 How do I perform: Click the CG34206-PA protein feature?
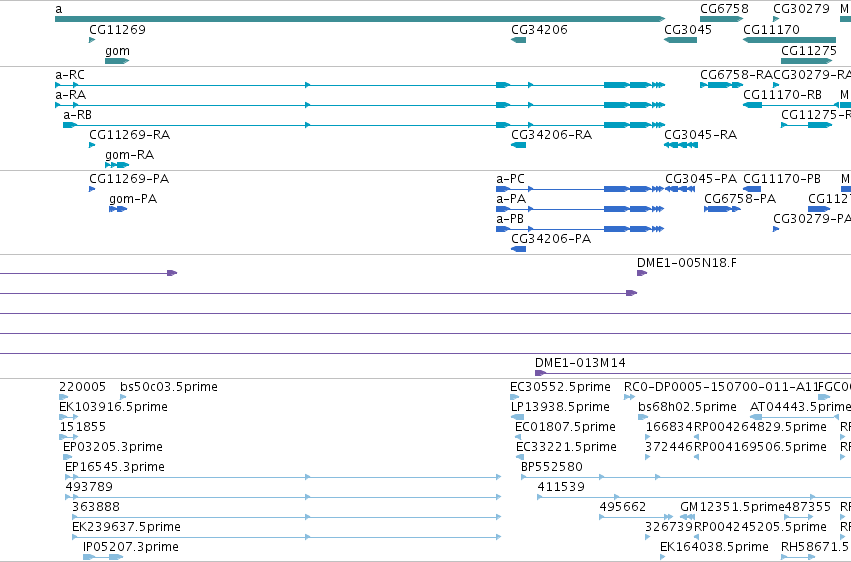click(x=518, y=249)
